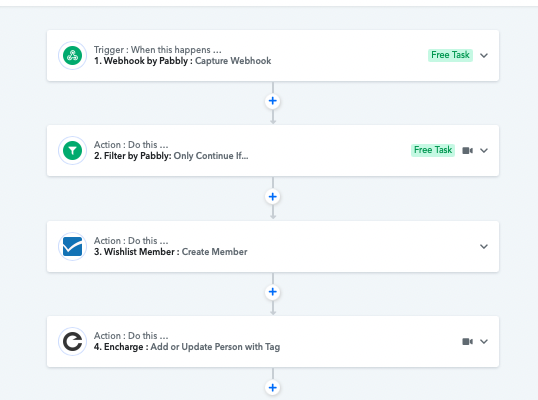Click the Wishlist Member app icon

72,246
